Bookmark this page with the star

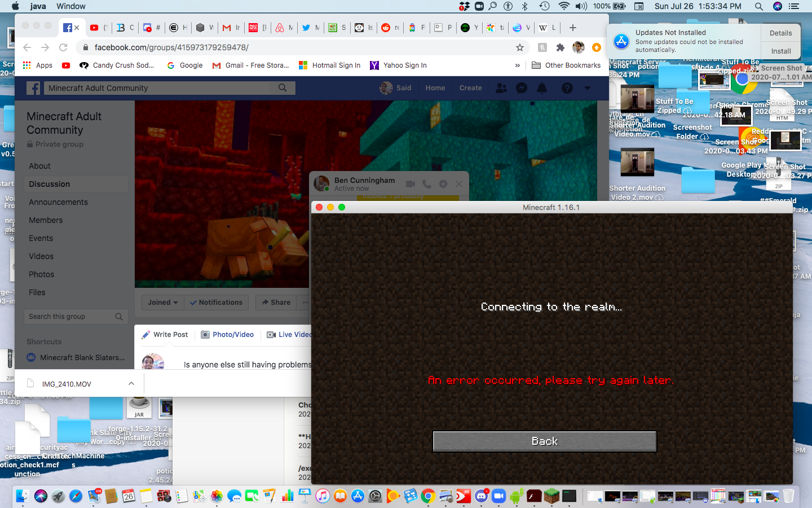point(520,47)
